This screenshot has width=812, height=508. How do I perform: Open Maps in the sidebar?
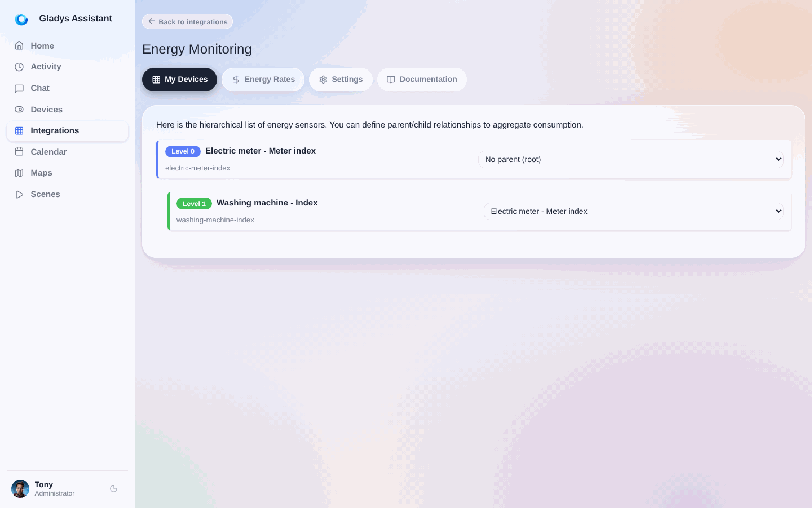tap(67, 173)
